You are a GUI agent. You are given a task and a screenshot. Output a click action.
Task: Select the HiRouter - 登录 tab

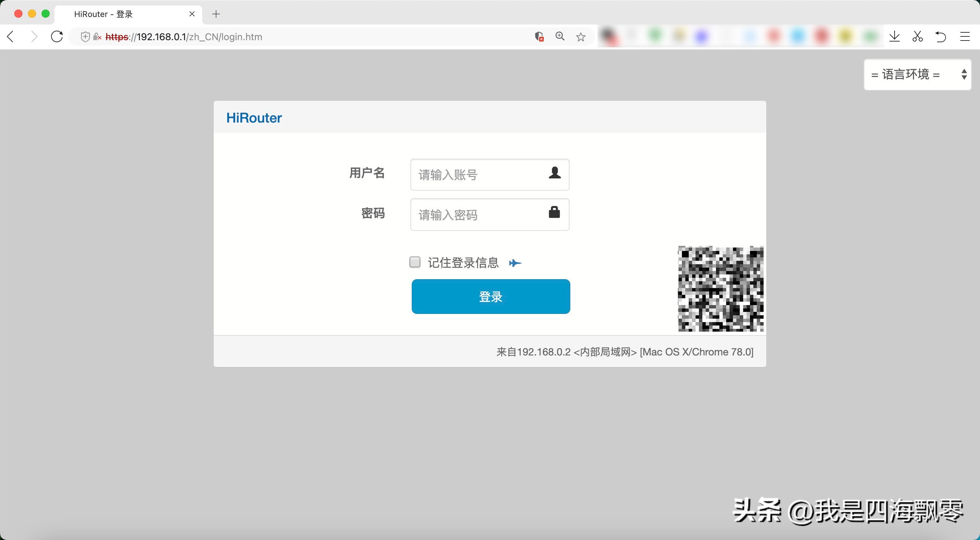[x=103, y=14]
